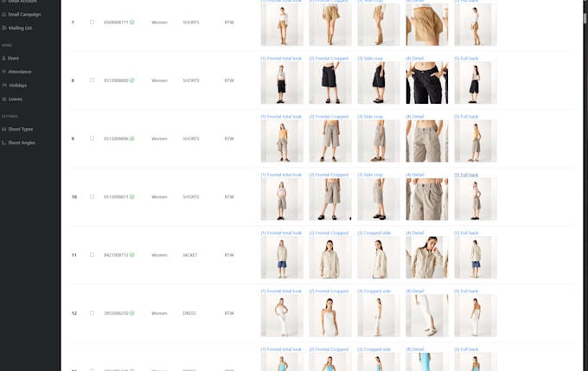Check the checkbox in row 10

(x=92, y=196)
